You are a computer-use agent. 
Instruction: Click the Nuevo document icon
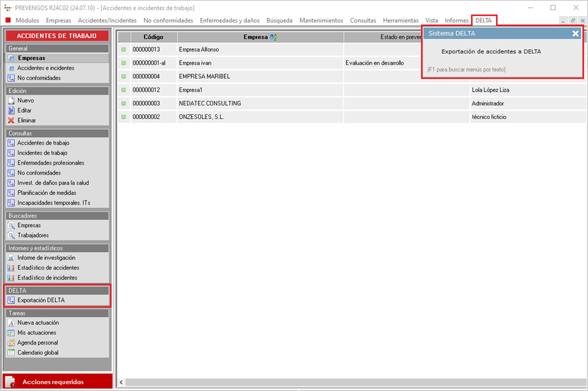[11, 100]
